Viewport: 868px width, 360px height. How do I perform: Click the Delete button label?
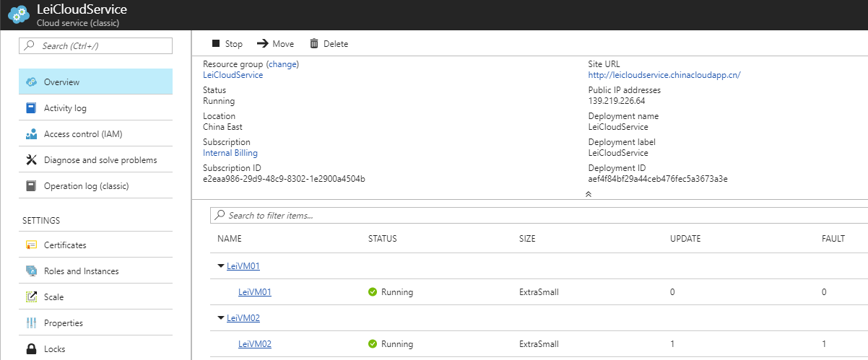pos(336,44)
